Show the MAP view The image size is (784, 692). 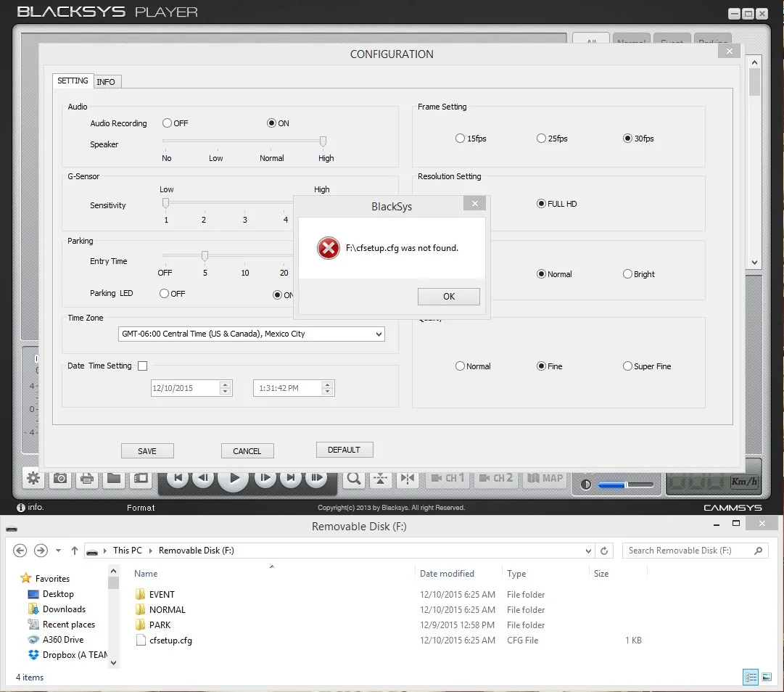[x=545, y=478]
